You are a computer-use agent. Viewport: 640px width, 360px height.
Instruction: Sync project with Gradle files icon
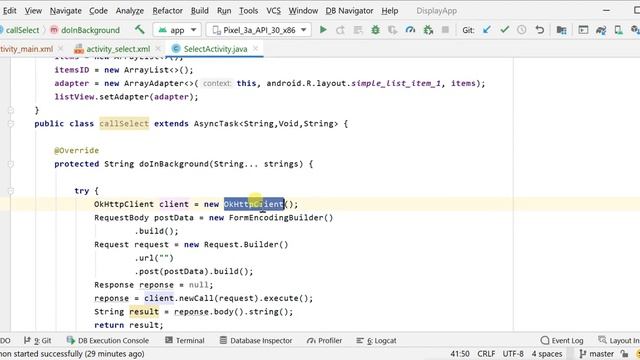click(601, 30)
